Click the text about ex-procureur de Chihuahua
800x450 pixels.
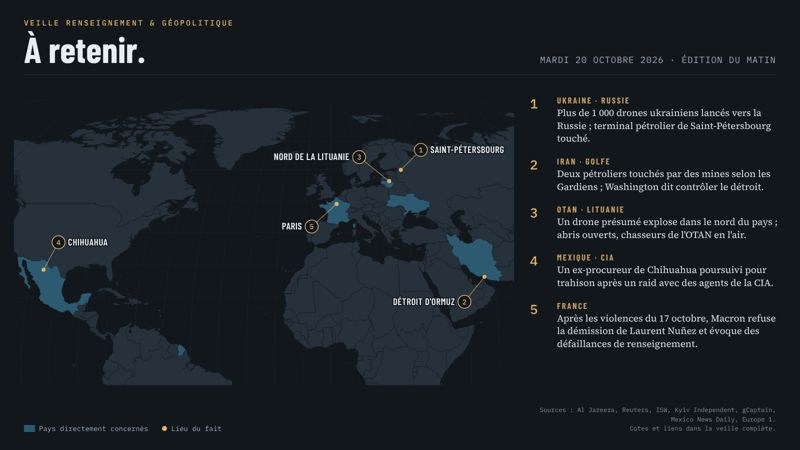coord(665,276)
